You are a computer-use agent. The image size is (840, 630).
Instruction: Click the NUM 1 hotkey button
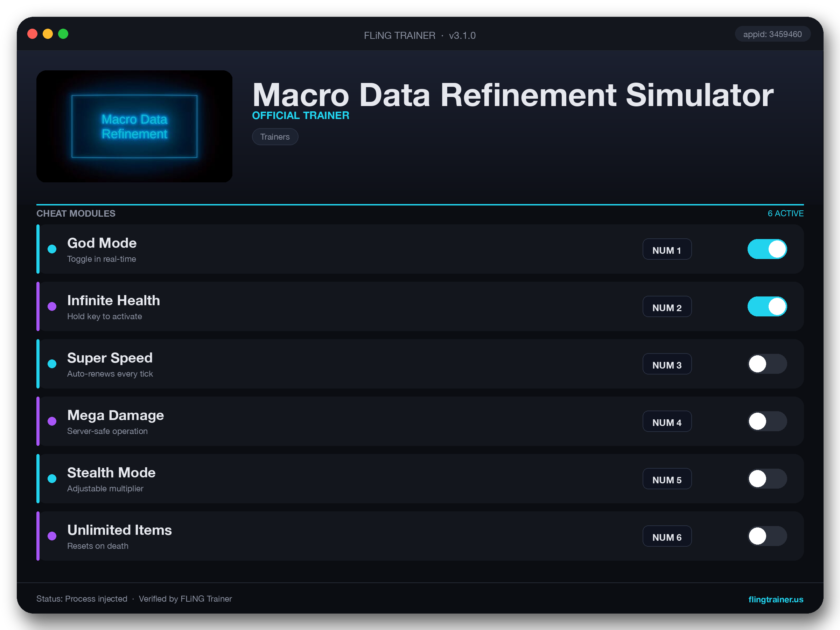[x=667, y=249]
